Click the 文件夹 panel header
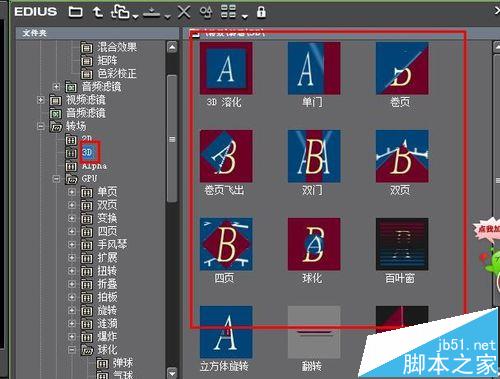 tap(97, 33)
